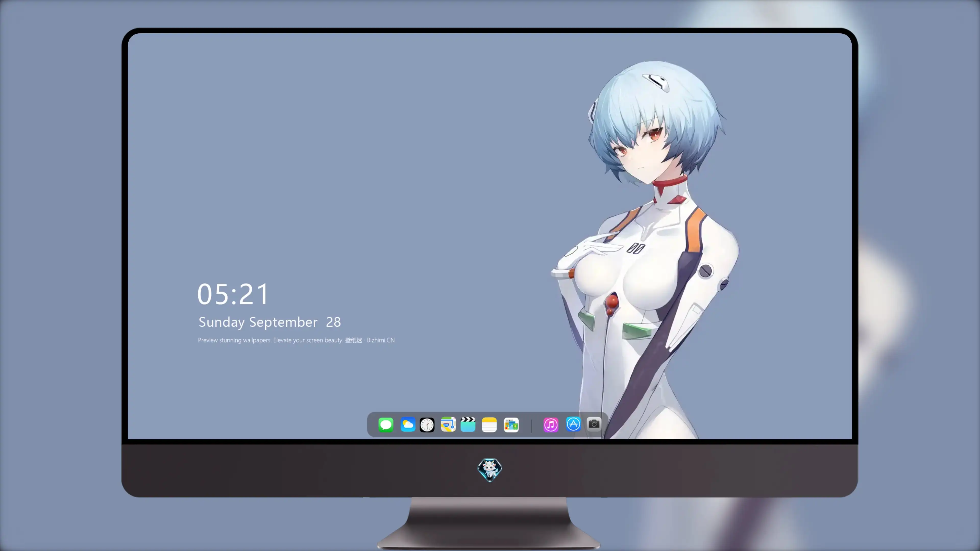Open the Maps app icon
Viewport: 980px width, 551px height.
pos(448,424)
